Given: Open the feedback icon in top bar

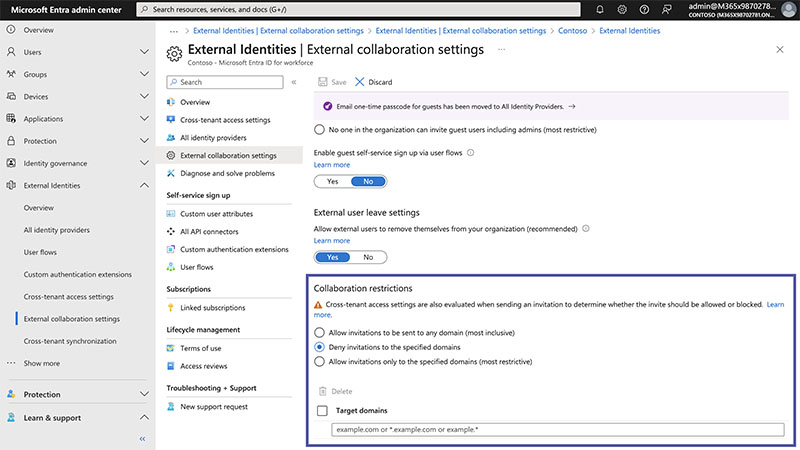Looking at the screenshot, I should click(666, 9).
